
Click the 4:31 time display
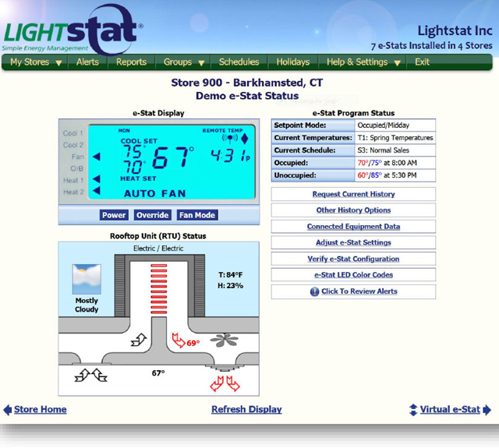[231, 156]
